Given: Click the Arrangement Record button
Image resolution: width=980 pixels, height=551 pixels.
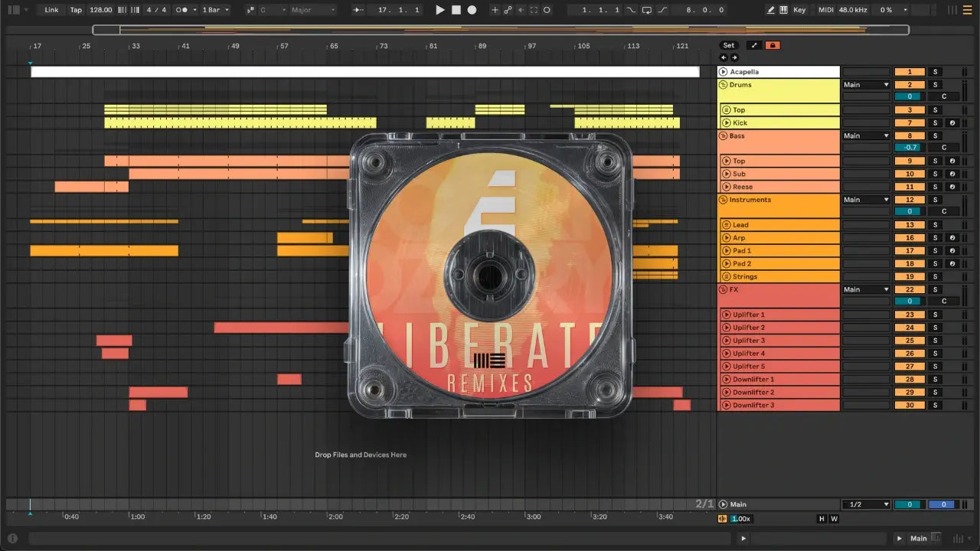Looking at the screenshot, I should pos(472,10).
